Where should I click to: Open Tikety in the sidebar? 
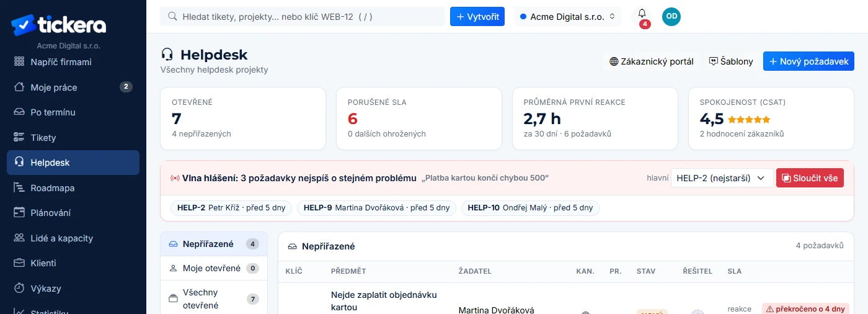pos(73,137)
